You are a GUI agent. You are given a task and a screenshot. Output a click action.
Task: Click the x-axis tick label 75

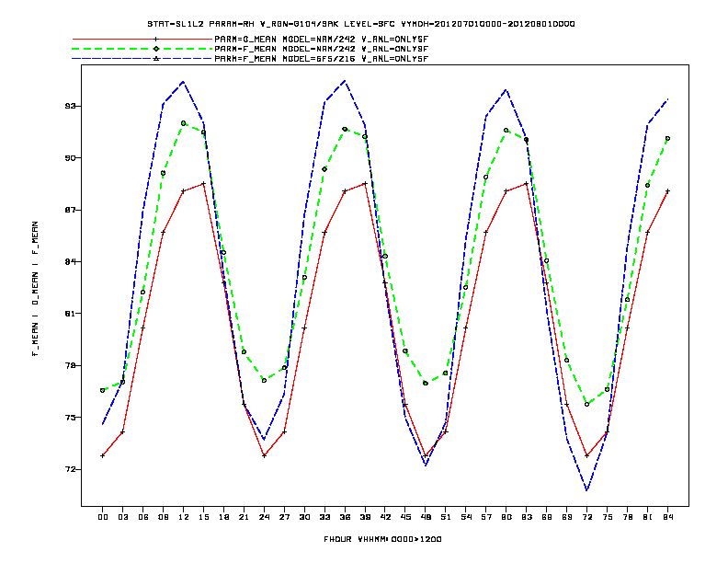pos(608,517)
